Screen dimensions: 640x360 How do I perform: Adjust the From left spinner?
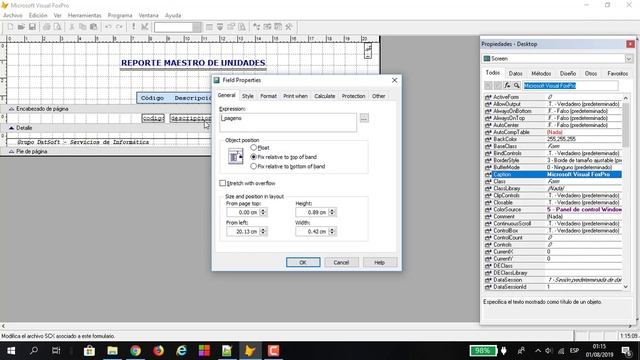[x=263, y=231]
